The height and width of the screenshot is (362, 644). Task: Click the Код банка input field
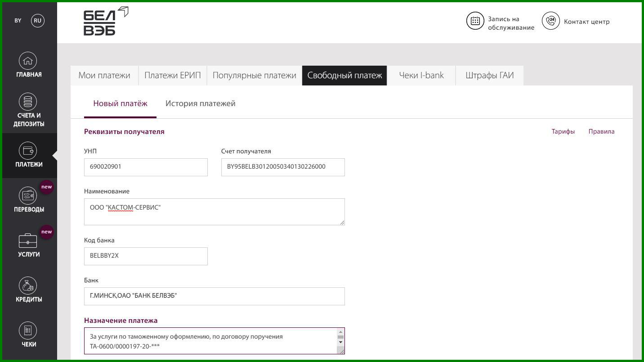[x=146, y=256]
